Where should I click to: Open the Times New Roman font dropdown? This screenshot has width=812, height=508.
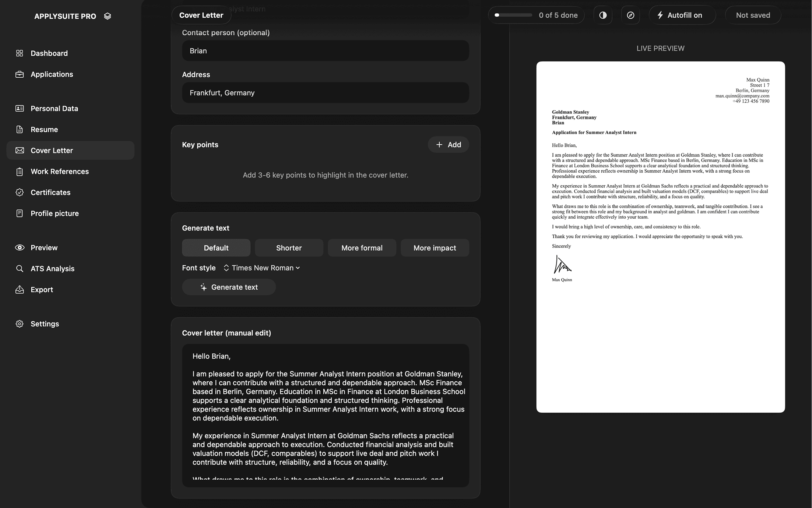(262, 268)
